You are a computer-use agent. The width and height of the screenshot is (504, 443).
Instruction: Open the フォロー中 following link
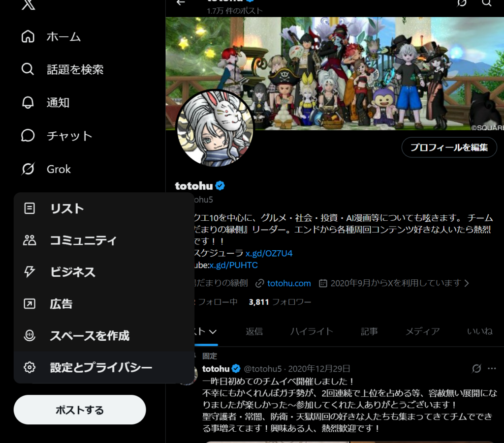point(216,302)
